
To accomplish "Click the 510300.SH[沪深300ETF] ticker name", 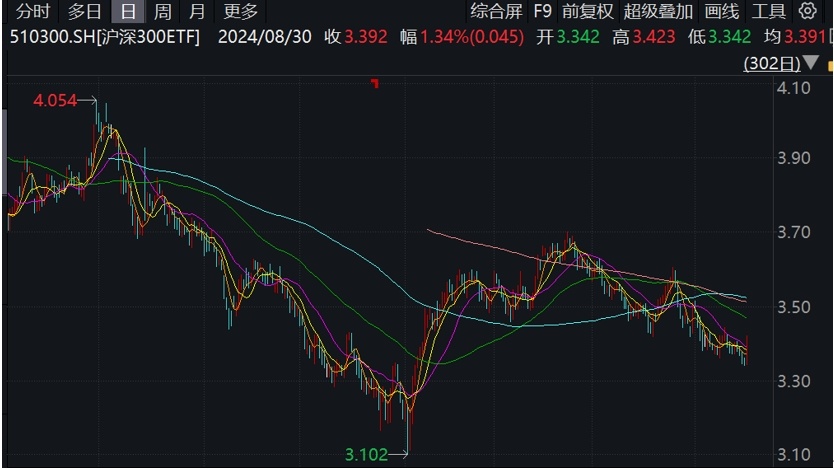I will point(104,38).
